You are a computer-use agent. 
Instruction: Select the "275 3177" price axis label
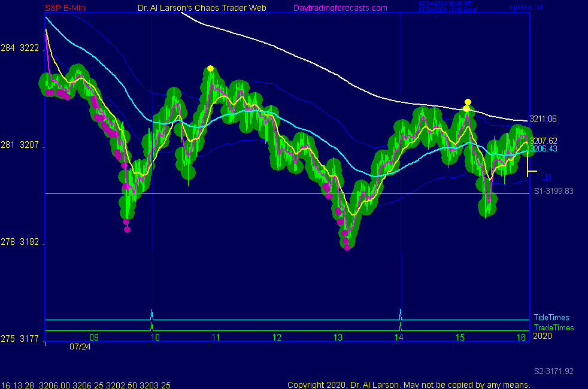[20, 339]
